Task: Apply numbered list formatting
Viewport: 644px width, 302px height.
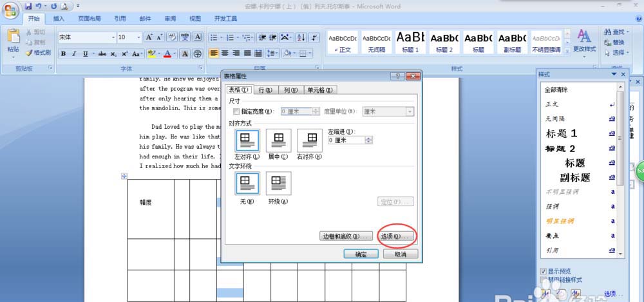Action: tap(230, 37)
